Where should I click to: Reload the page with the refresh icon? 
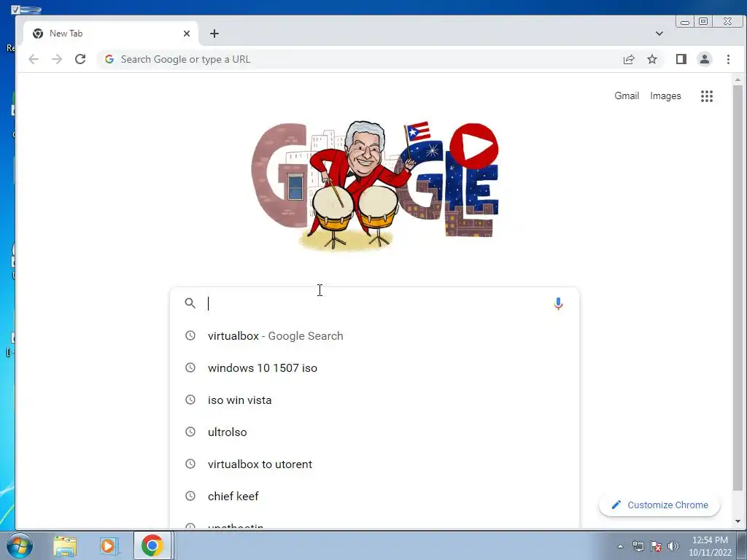(80, 59)
